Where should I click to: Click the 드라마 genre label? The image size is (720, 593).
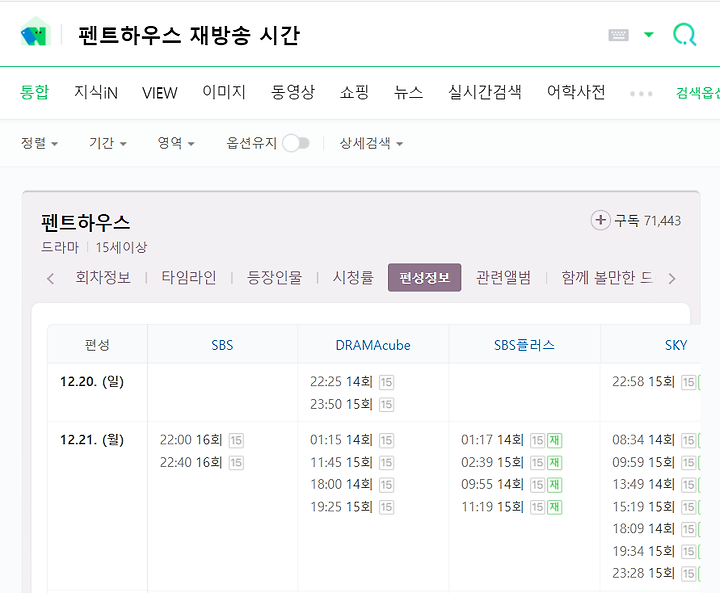pos(60,248)
